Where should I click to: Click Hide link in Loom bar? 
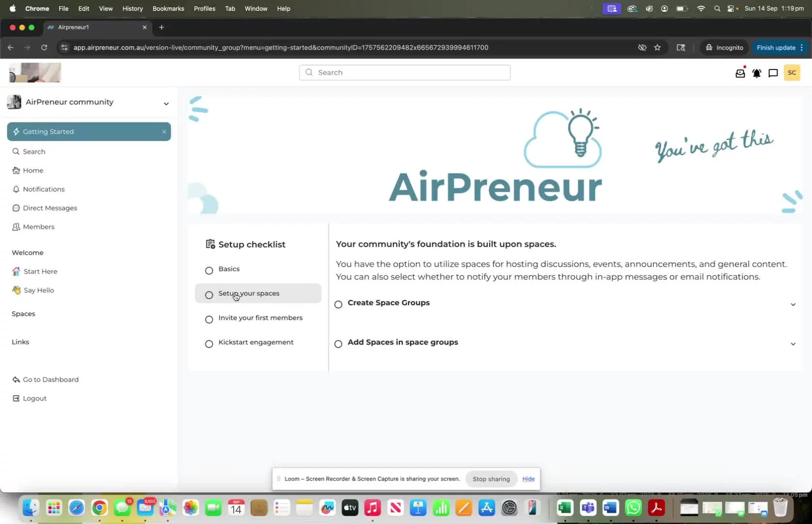coord(528,479)
